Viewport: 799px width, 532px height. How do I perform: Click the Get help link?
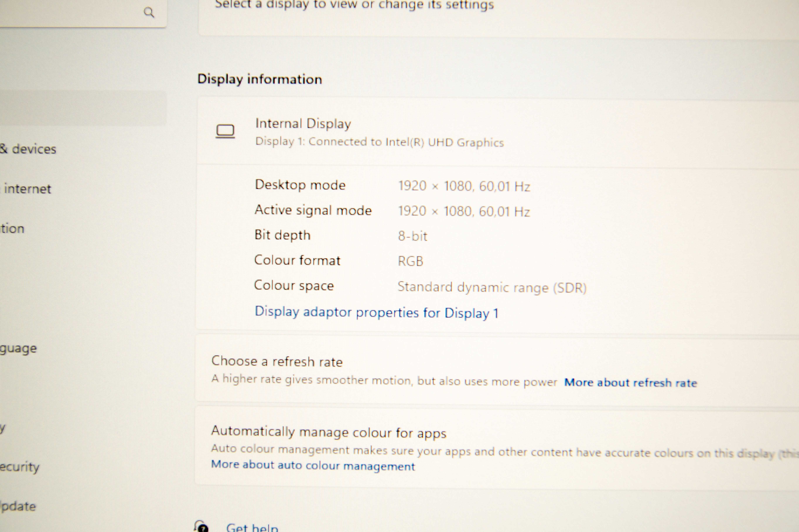click(x=252, y=528)
